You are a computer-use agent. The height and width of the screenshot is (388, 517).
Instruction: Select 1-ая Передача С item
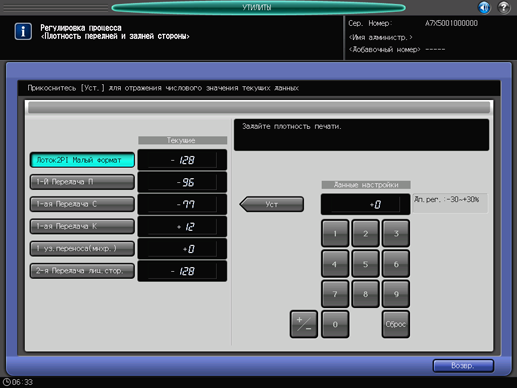(x=82, y=204)
